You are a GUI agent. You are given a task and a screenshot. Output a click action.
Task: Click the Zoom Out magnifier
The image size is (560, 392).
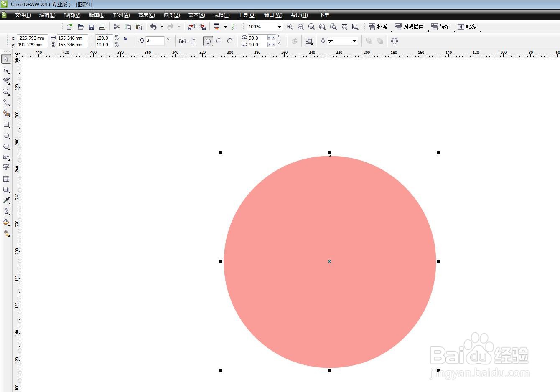tap(300, 27)
